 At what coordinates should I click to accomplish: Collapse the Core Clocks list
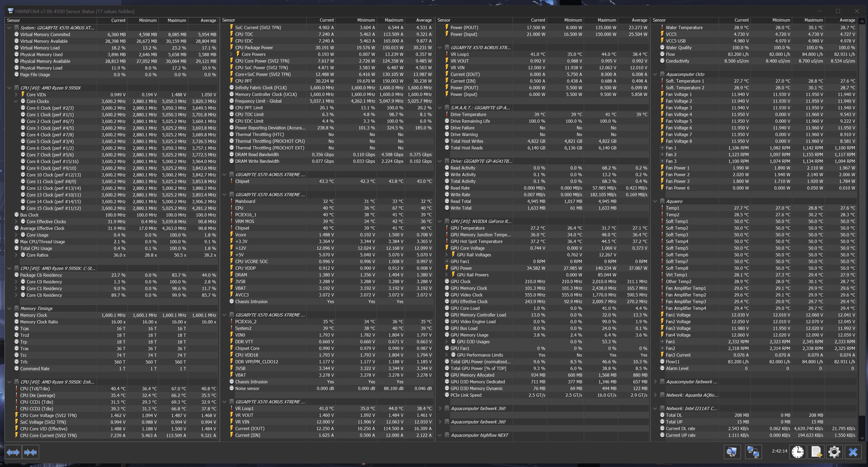(x=16, y=101)
